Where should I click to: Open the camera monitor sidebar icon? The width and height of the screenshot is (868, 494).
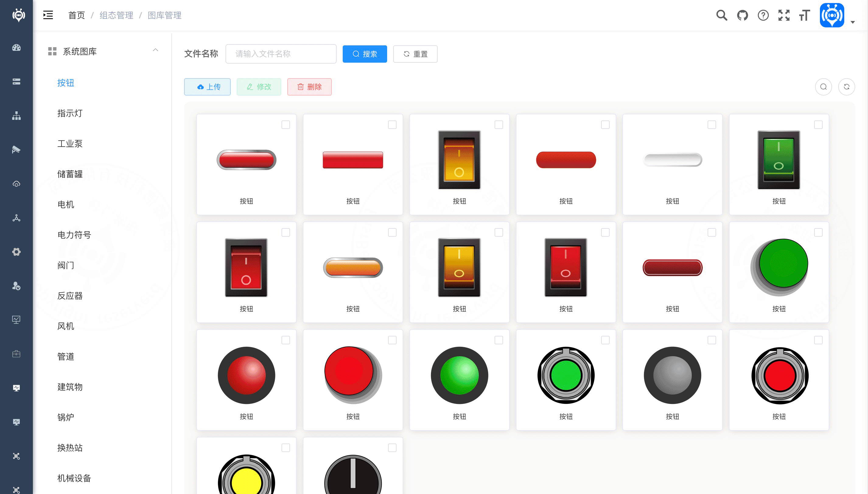[16, 150]
